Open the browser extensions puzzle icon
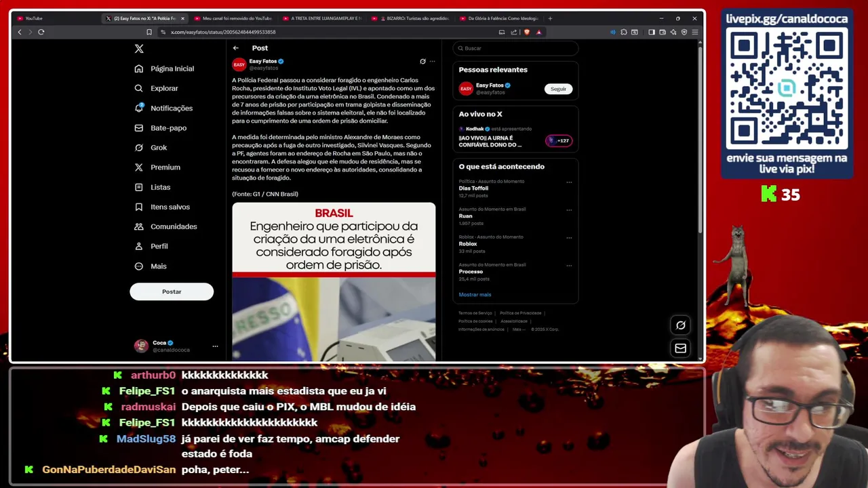Image resolution: width=868 pixels, height=488 pixels. [x=624, y=32]
